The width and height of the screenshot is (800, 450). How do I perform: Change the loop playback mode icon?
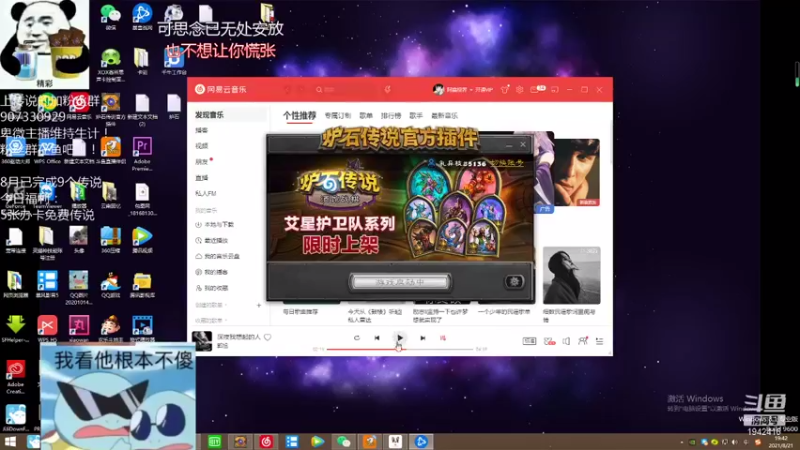[x=357, y=338]
